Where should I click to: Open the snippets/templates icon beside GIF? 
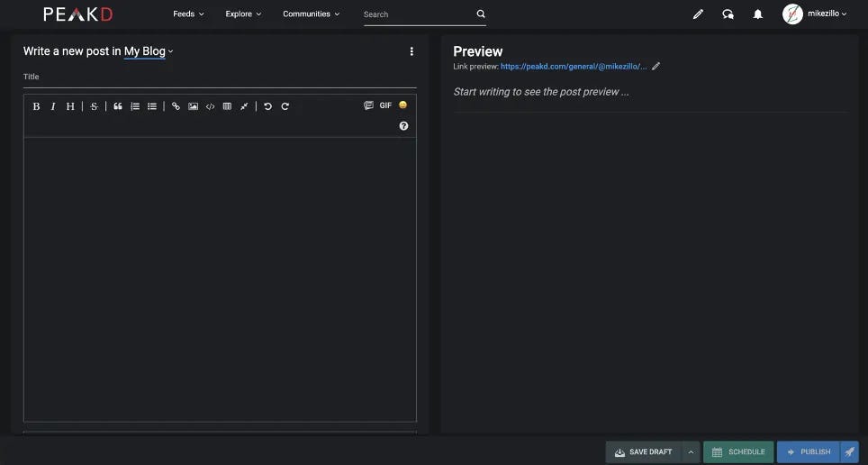[368, 105]
